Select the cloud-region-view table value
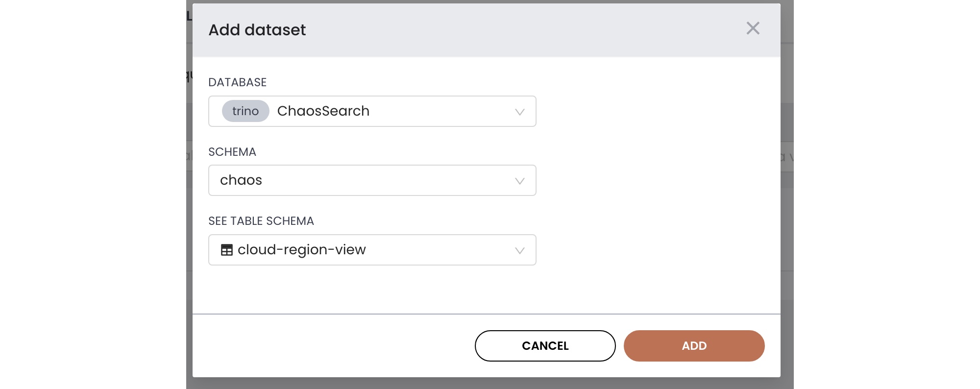Viewport: 980px width, 389px height. coord(301,250)
